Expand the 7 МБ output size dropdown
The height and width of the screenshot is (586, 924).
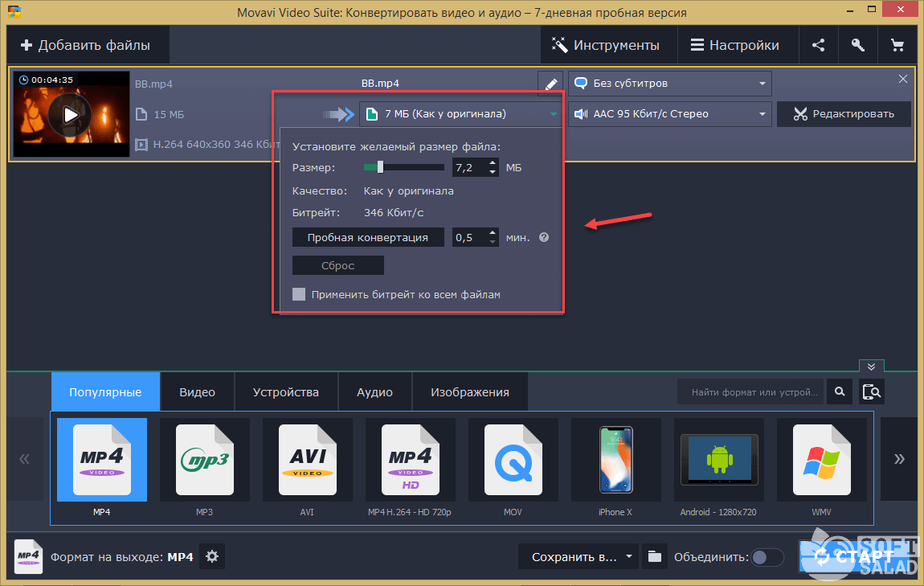click(x=460, y=114)
